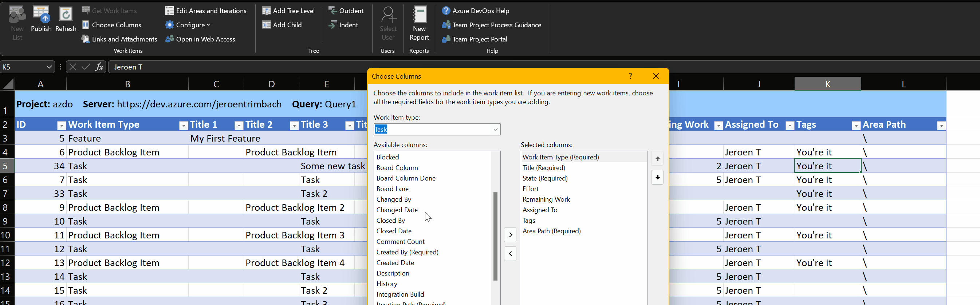Open the Assigned To filter dropdown
Screen dimensions: 980x305
click(790, 125)
